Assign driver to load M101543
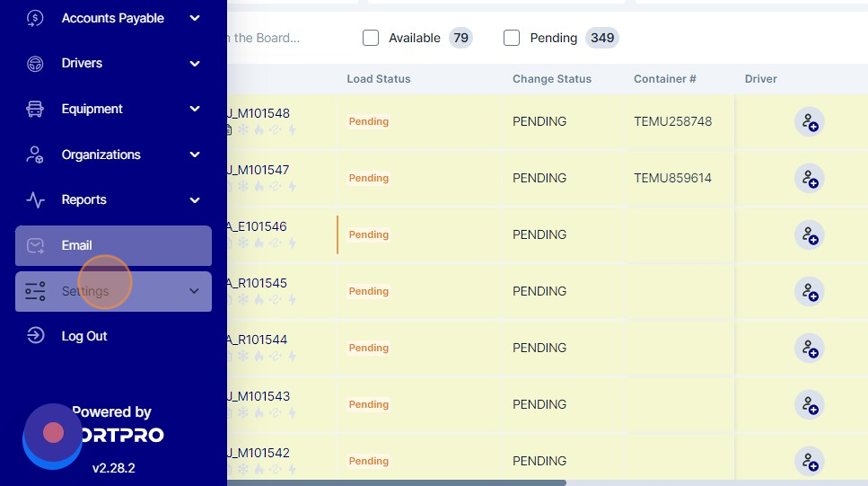The width and height of the screenshot is (868, 486). 810,404
